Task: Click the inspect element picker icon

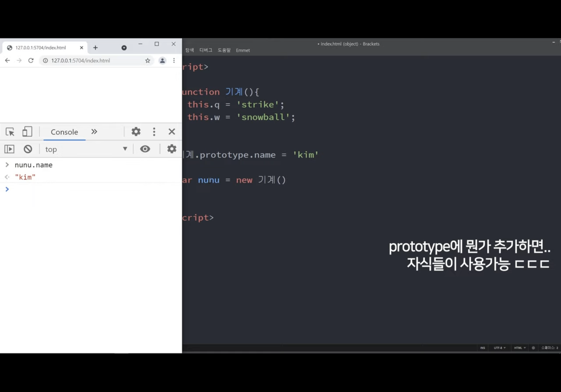Action: click(10, 132)
